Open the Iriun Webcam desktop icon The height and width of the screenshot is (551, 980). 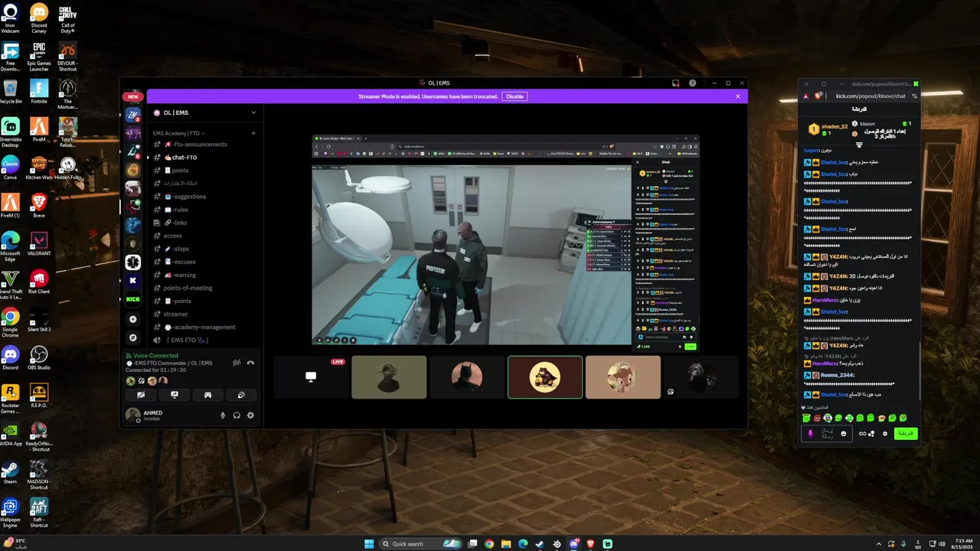(x=11, y=18)
